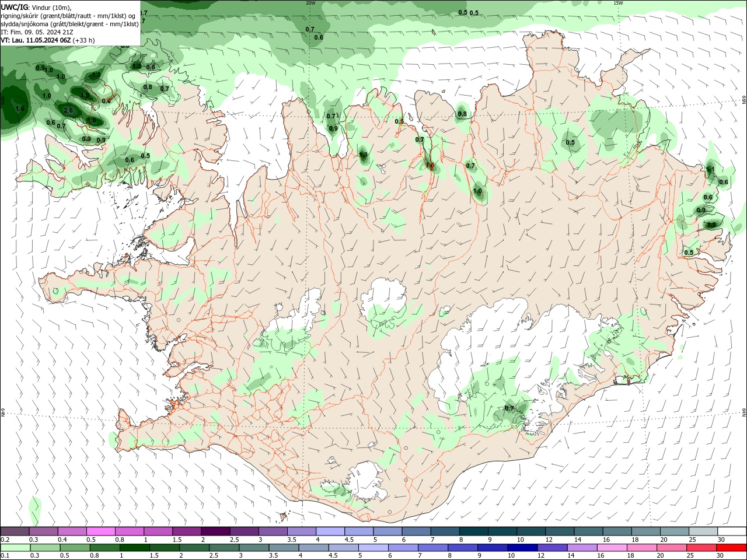Screen dimensions: 747x560
Task: Select top-row swatch starting at 0.8
Action: click(130, 531)
